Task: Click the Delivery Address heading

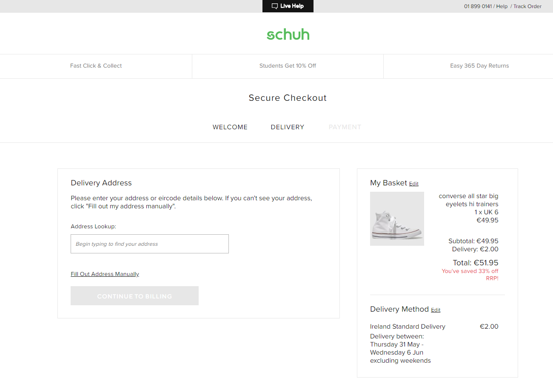Action: 101,183
